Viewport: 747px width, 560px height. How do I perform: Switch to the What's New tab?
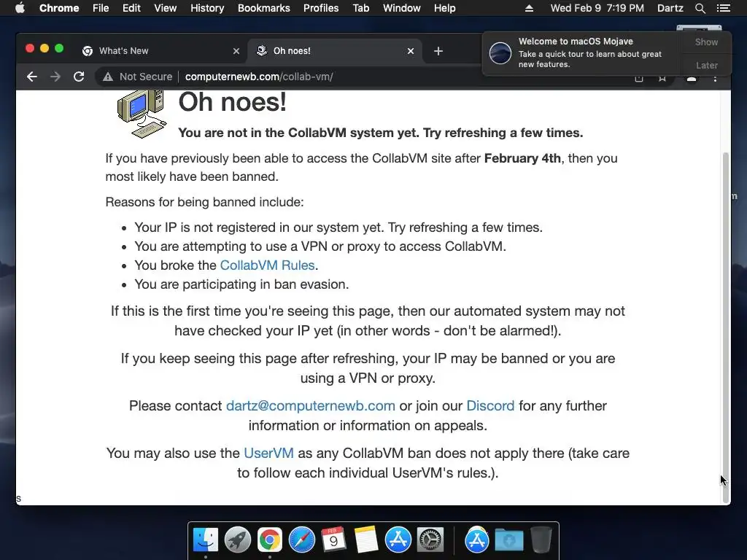(160, 51)
